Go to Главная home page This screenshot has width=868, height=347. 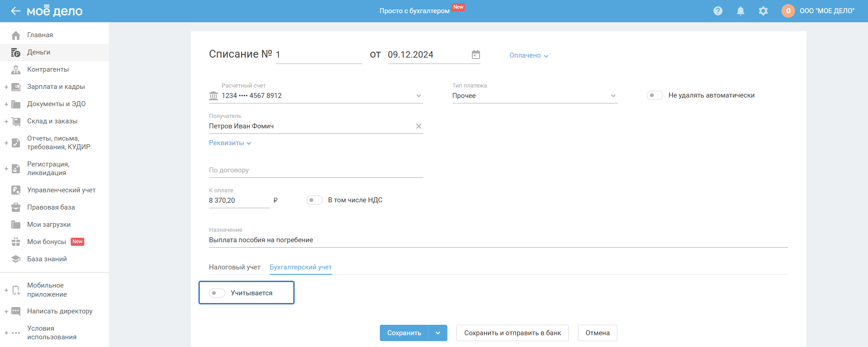(x=40, y=35)
